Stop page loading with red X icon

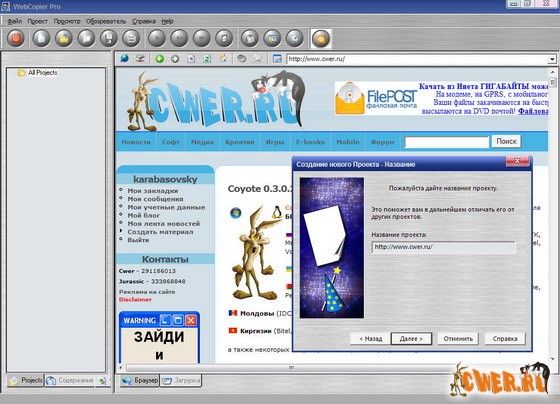191,59
